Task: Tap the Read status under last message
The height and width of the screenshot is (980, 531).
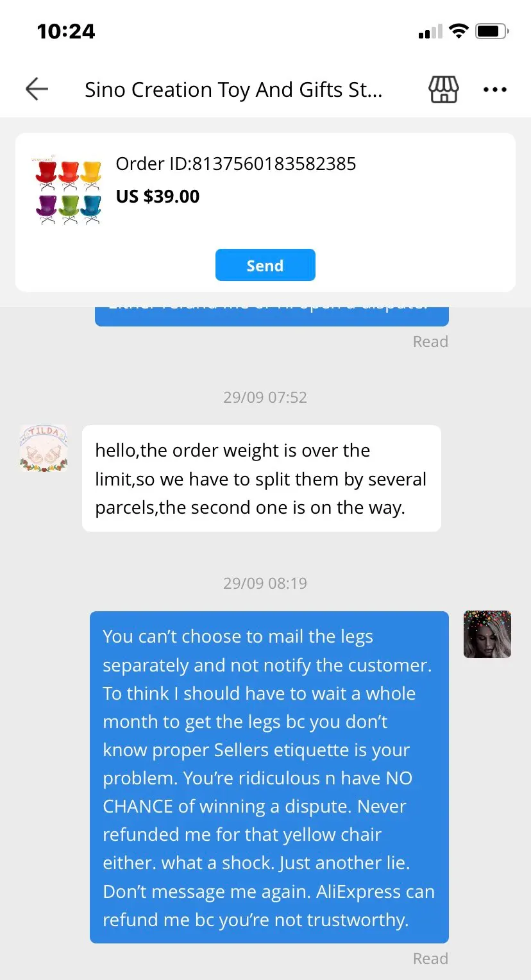Action: (x=430, y=958)
